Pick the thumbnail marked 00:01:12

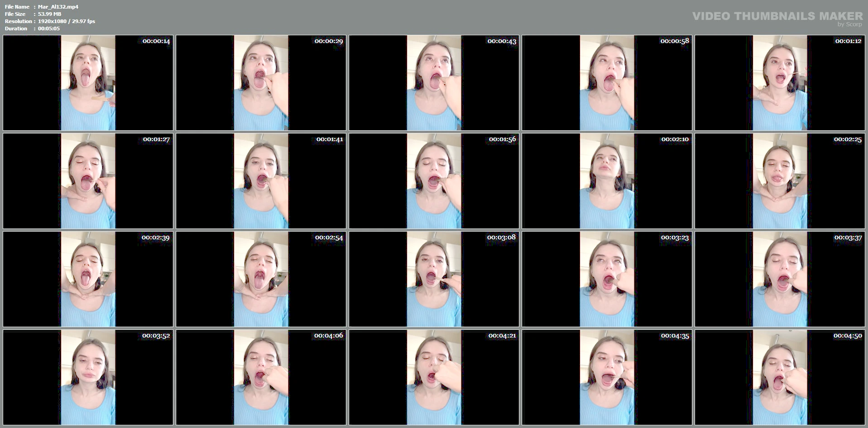(780, 83)
